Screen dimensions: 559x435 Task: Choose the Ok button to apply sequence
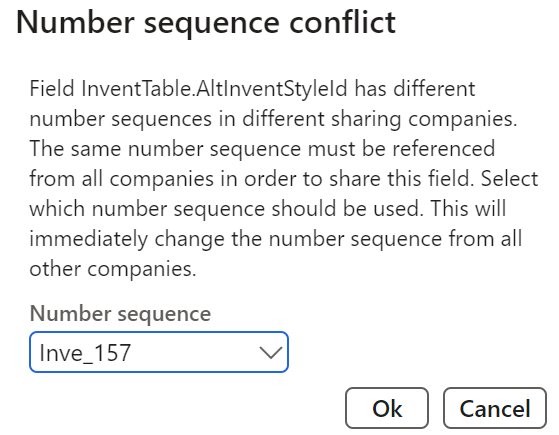point(387,408)
